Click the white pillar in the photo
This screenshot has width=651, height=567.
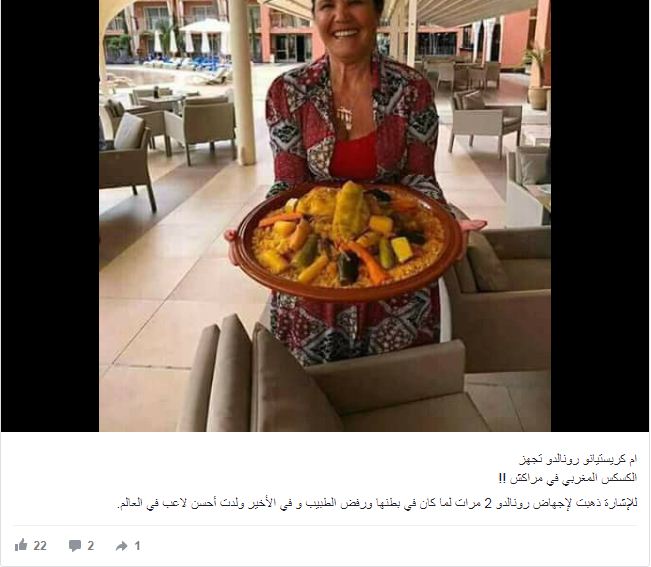point(242,82)
